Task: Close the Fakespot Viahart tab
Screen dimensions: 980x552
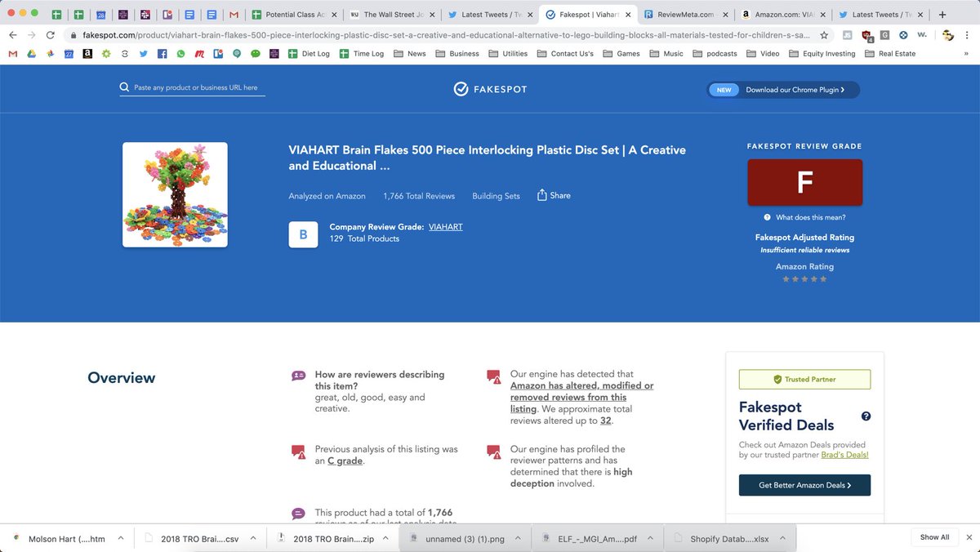Action: pos(627,15)
